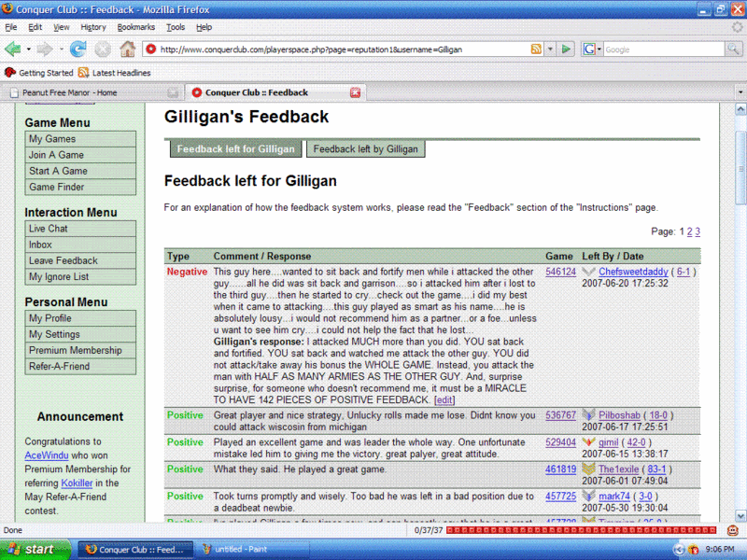Open the History menu
Viewport: 747px width, 560px height.
(x=93, y=27)
